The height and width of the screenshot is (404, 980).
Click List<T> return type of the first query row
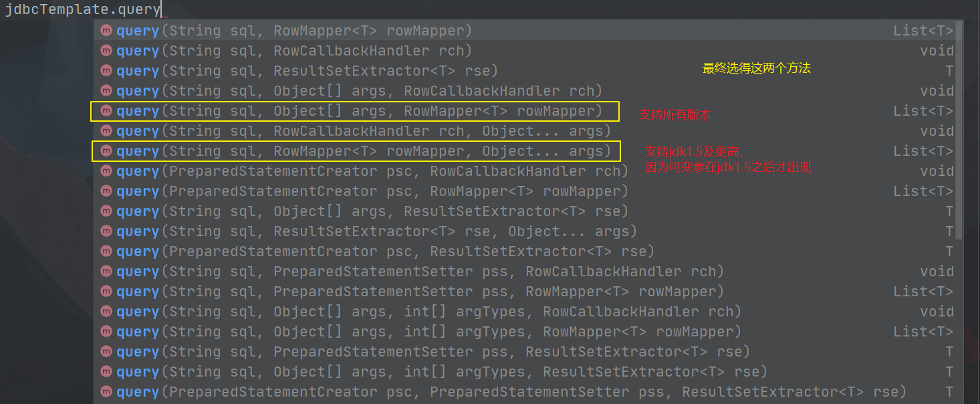coord(923,31)
